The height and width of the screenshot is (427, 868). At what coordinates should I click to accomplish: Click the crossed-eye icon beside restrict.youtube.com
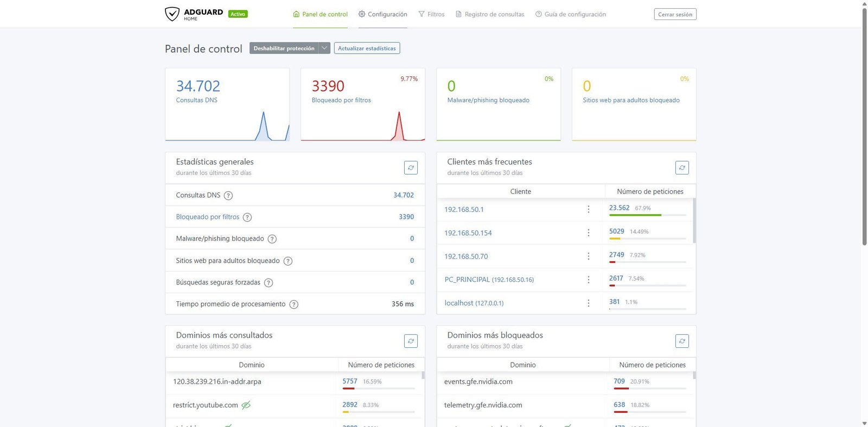point(246,405)
